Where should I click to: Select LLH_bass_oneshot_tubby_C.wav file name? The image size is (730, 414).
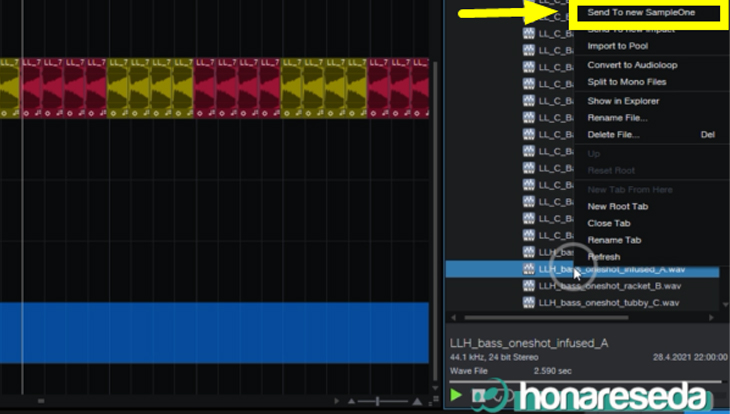608,303
